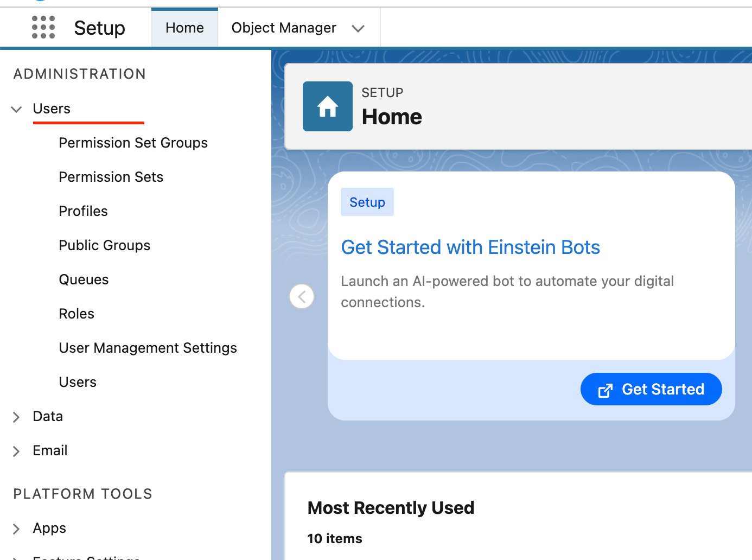
Task: Open User Management Settings
Action: click(148, 348)
